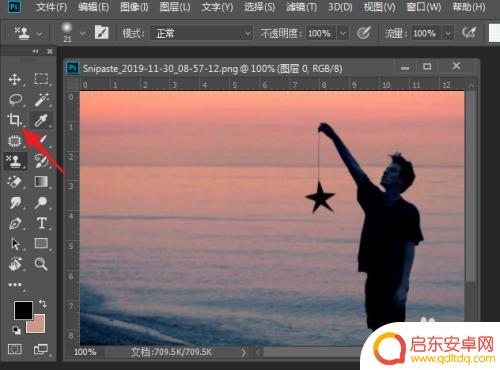Select the Gradient tool
The width and height of the screenshot is (500, 370).
pos(41,182)
